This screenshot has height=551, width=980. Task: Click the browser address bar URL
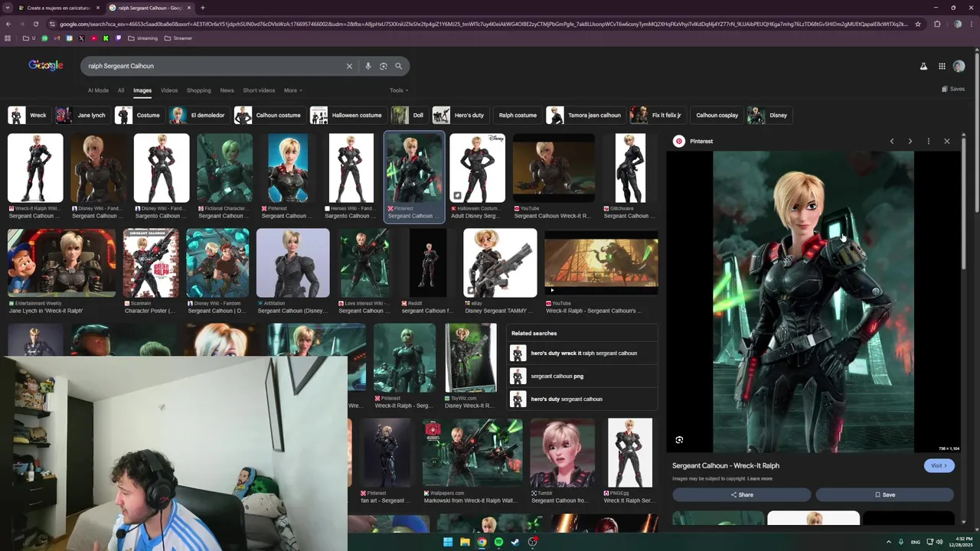pyautogui.click(x=482, y=24)
